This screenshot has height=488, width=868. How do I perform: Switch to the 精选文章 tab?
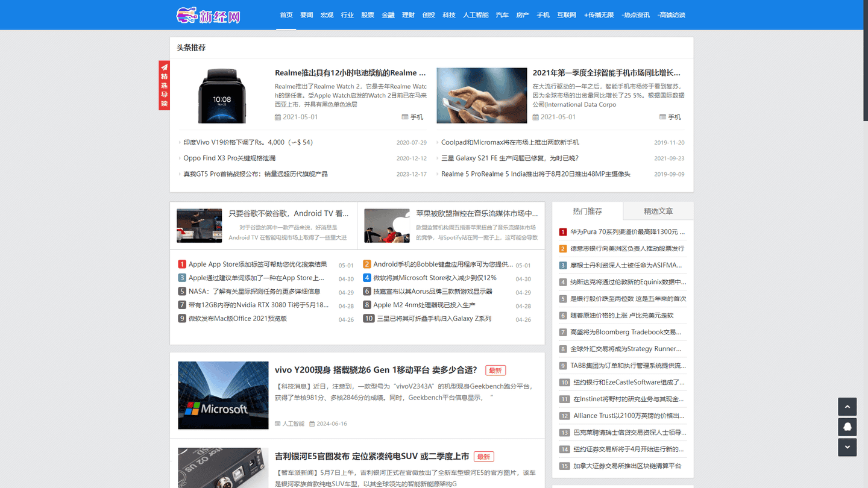pyautogui.click(x=658, y=211)
